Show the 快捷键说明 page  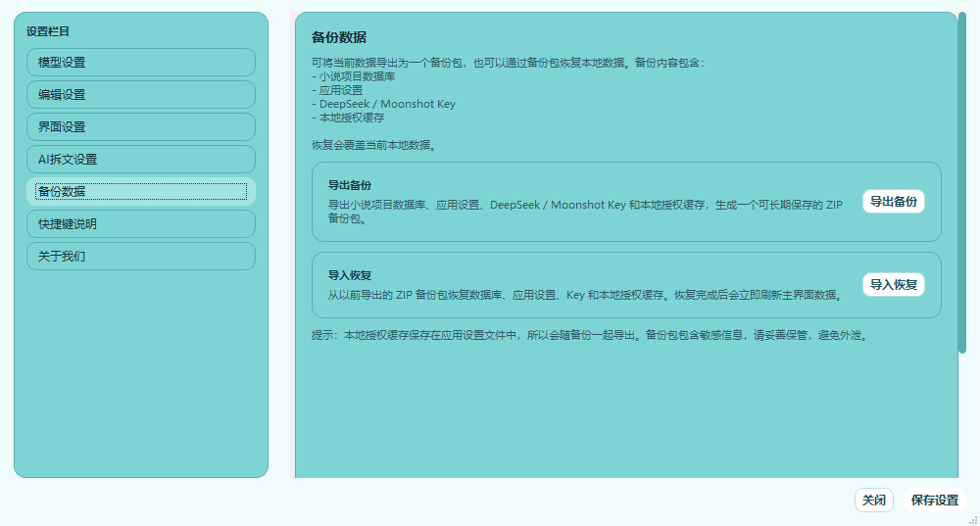click(140, 224)
